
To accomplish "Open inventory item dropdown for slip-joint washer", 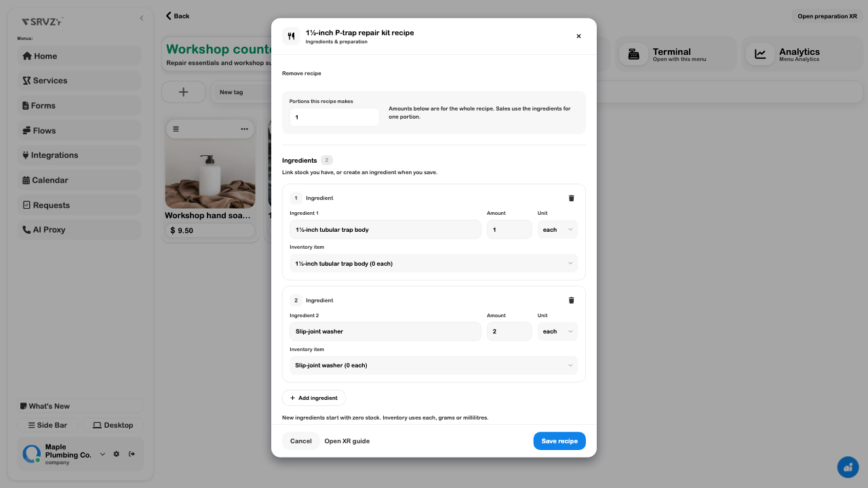I will 434,365.
